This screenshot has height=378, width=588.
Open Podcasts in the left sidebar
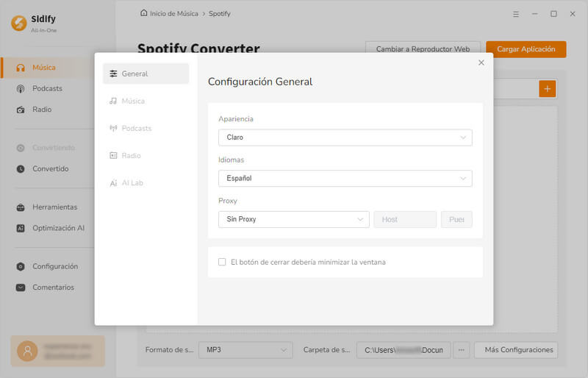click(x=47, y=88)
